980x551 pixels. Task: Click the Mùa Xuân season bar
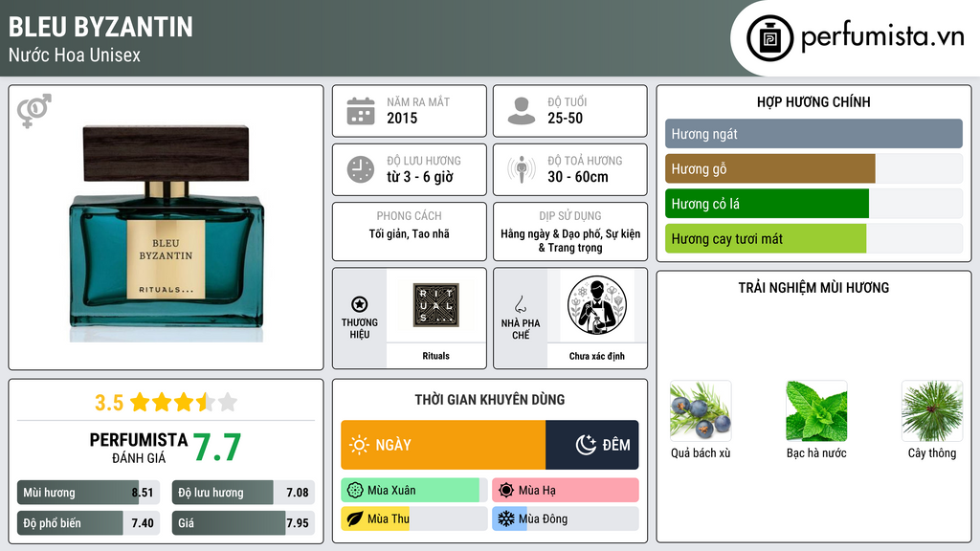[414, 491]
